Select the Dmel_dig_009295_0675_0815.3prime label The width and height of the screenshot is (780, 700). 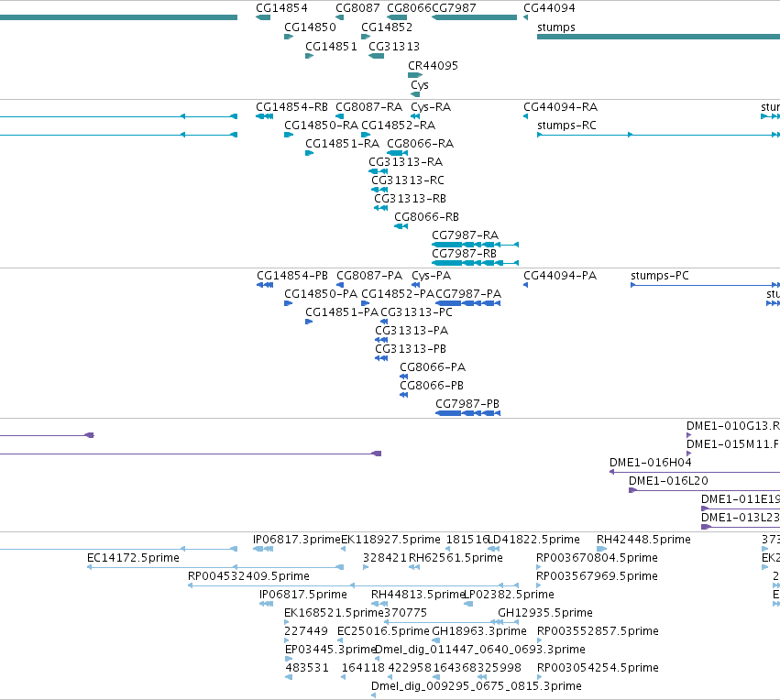click(477, 686)
